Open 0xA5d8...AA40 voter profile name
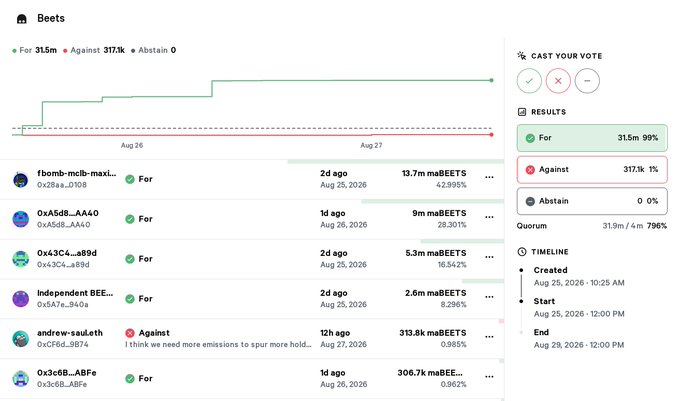Viewport: 680px width, 401px height. 68,213
